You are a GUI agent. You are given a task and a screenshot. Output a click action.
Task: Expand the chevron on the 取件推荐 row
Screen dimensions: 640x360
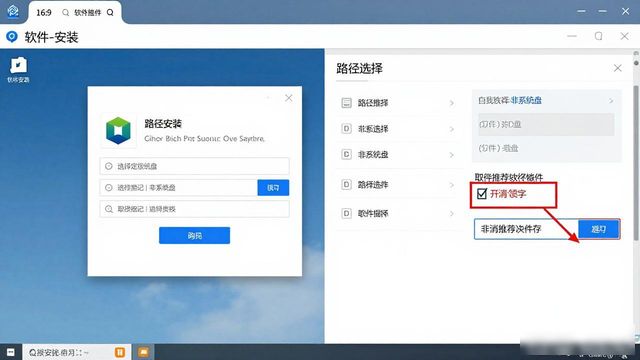pyautogui.click(x=452, y=214)
